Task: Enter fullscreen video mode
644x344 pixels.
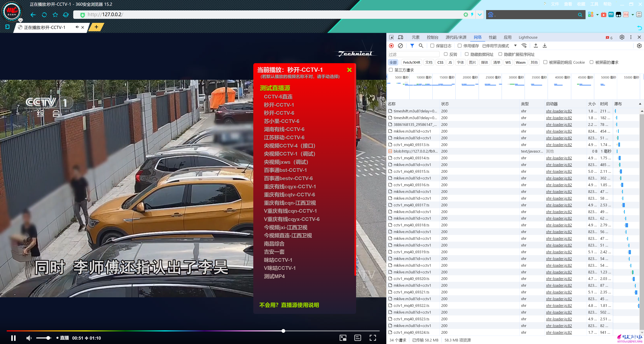Action: (373, 338)
